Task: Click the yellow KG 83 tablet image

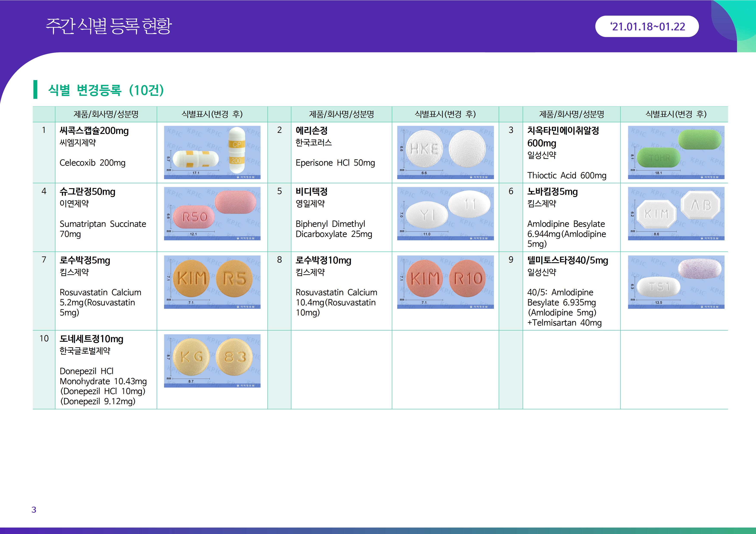Action: tap(212, 361)
